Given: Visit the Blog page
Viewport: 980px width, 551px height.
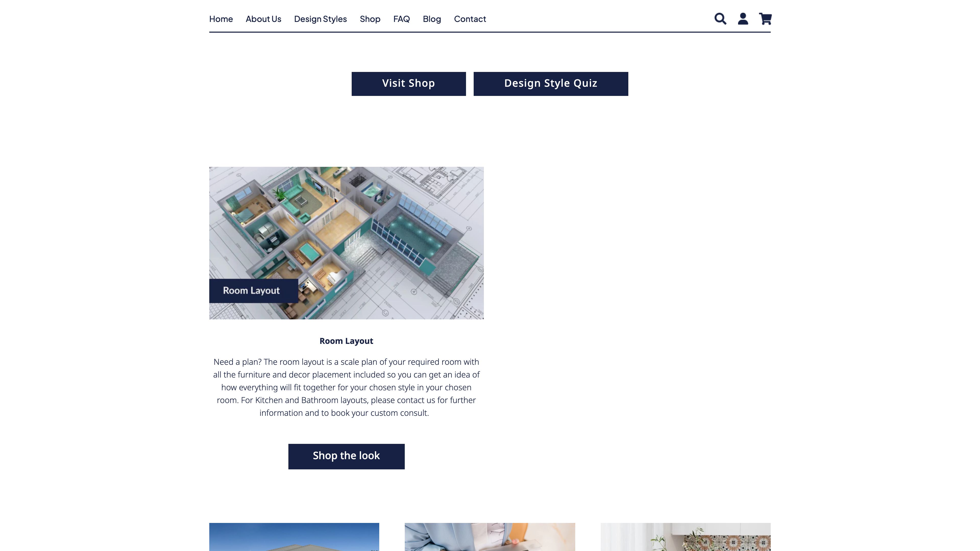Looking at the screenshot, I should (432, 19).
